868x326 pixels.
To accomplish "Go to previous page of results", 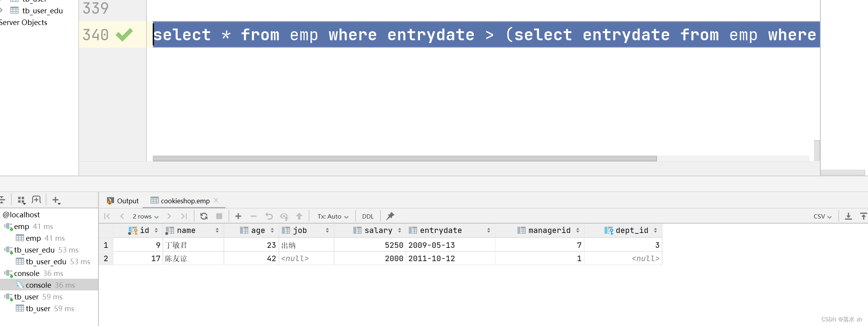I will click(x=122, y=216).
